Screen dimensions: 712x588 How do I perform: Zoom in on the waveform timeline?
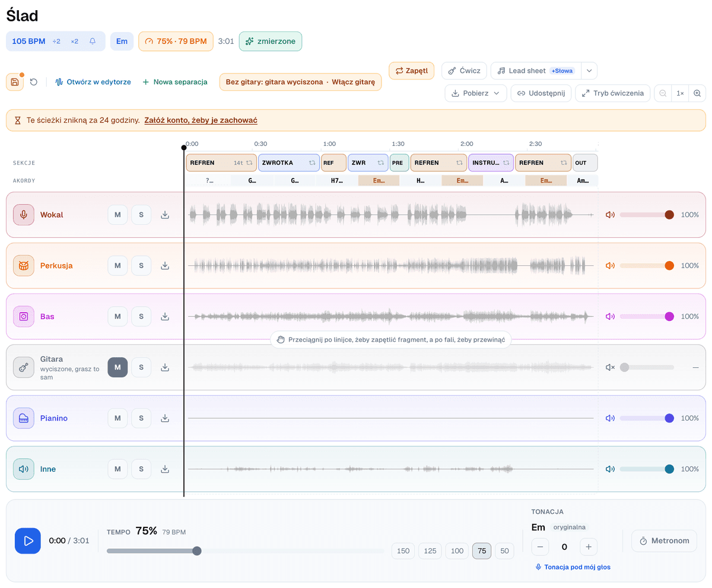coord(697,93)
